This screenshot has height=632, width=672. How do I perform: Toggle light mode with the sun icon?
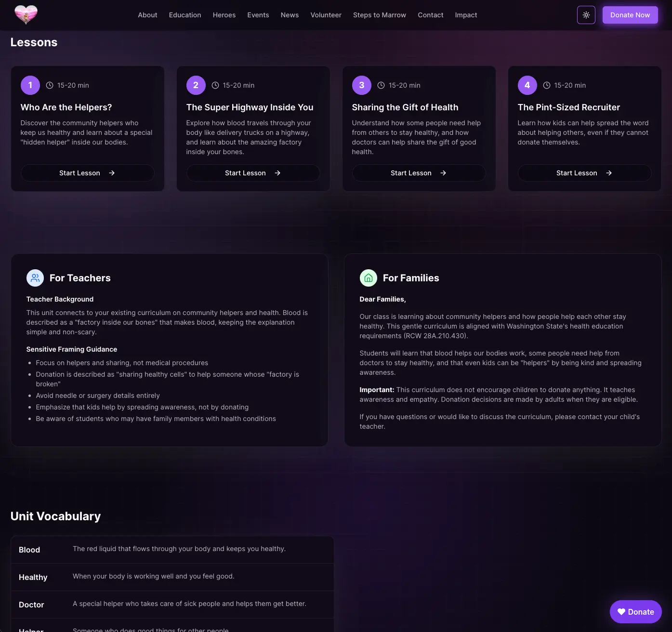pos(586,15)
